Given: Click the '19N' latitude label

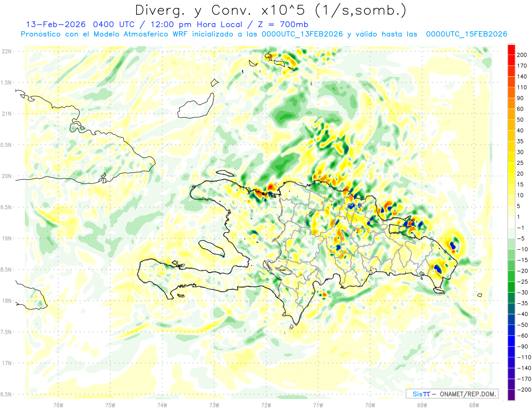Looking at the screenshot, I should click(x=7, y=239).
